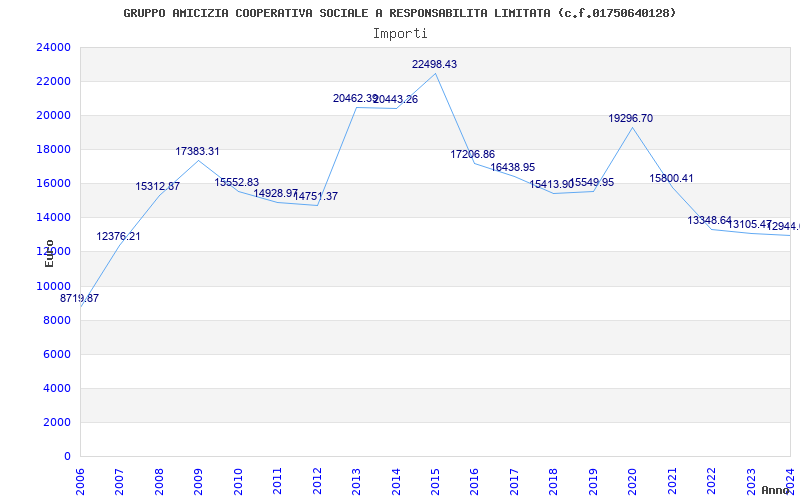The height and width of the screenshot is (500, 800).
Task: Click x-axis year label 2020
Action: click(633, 481)
